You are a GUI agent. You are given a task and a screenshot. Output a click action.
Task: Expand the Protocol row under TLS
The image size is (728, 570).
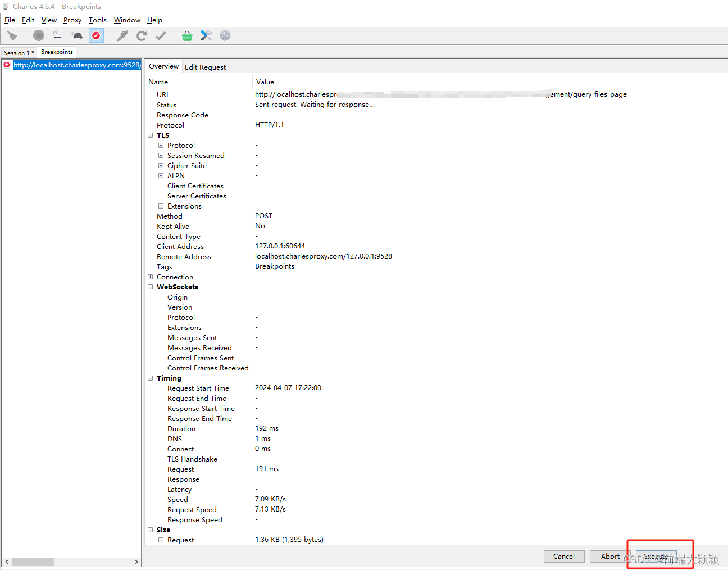click(x=161, y=146)
